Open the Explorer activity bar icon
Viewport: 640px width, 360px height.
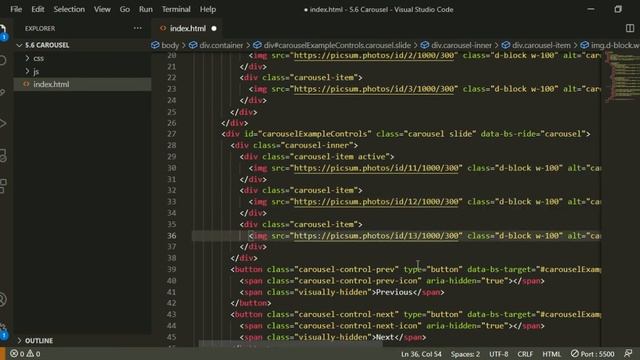pyautogui.click(x=3, y=30)
